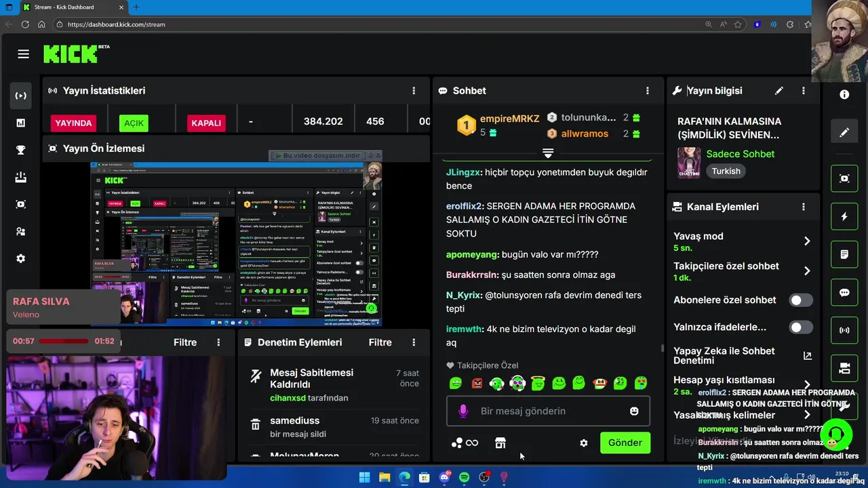Toggle Abonelere özel sohbet switch
The height and width of the screenshot is (488, 868).
(x=800, y=300)
